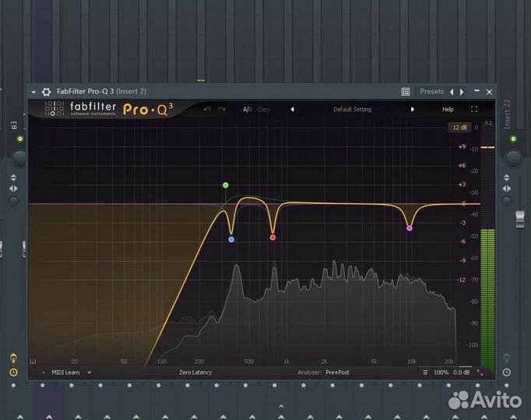Expand the 12 dB display range dropdown

[x=459, y=127]
